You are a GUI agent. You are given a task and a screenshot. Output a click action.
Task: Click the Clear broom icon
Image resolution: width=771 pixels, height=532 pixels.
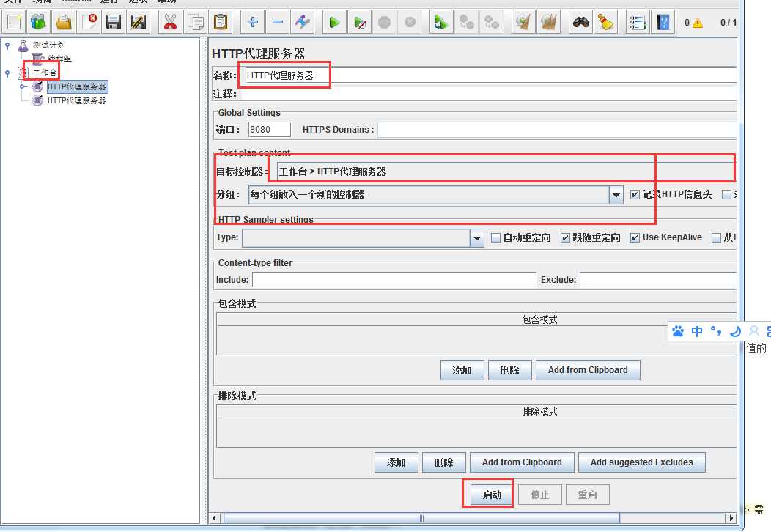523,22
